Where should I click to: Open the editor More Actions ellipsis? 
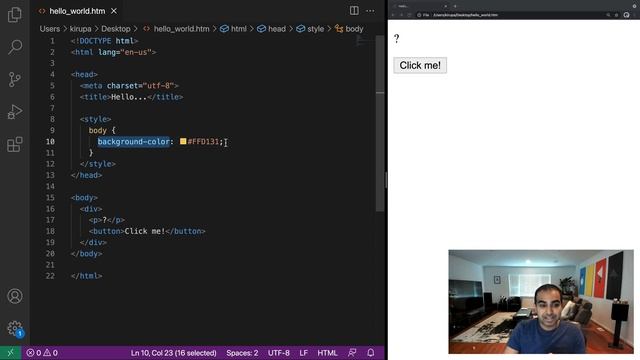370,11
